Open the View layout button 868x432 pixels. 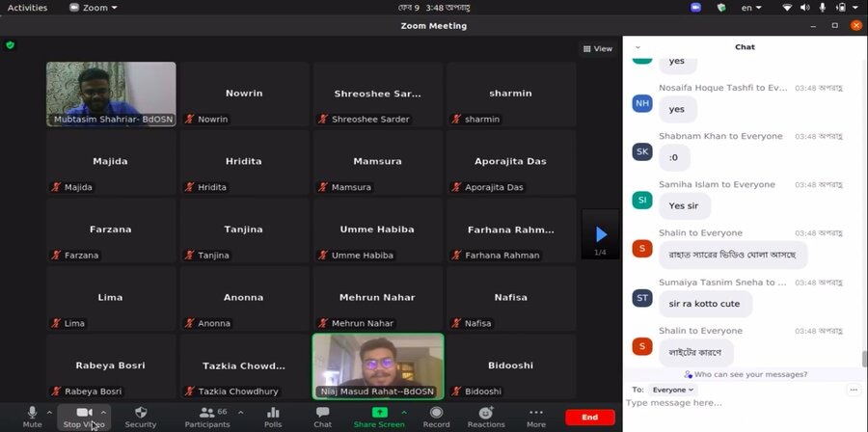pyautogui.click(x=598, y=48)
